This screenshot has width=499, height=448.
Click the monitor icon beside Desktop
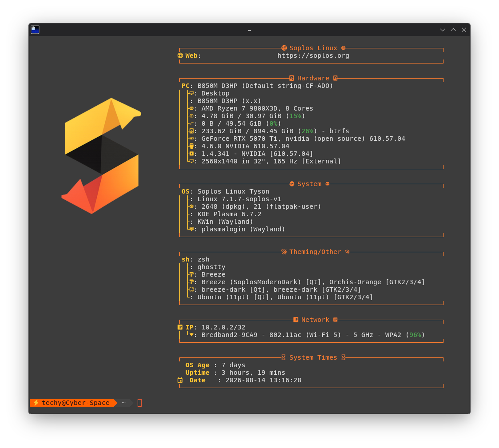pyautogui.click(x=192, y=93)
